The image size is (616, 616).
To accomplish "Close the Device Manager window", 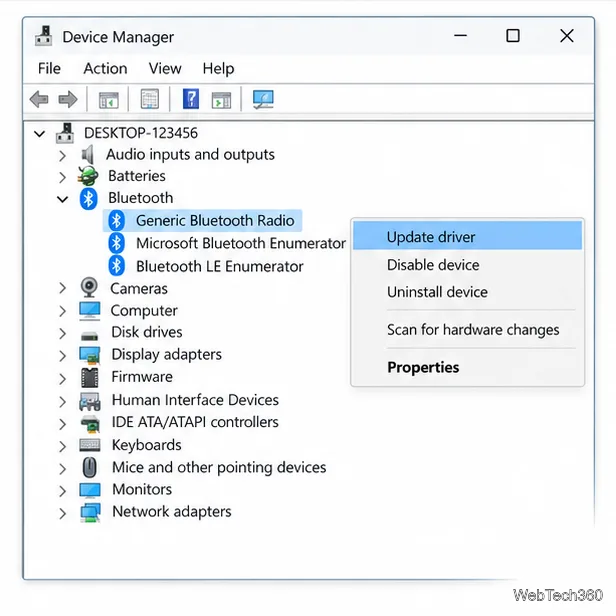I will pyautogui.click(x=567, y=36).
